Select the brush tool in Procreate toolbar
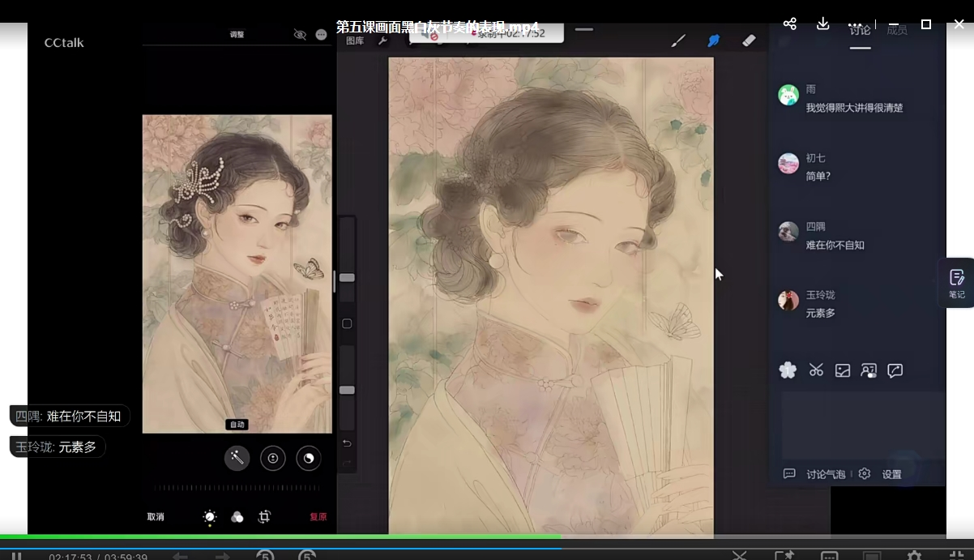Image resolution: width=974 pixels, height=560 pixels. 678,41
